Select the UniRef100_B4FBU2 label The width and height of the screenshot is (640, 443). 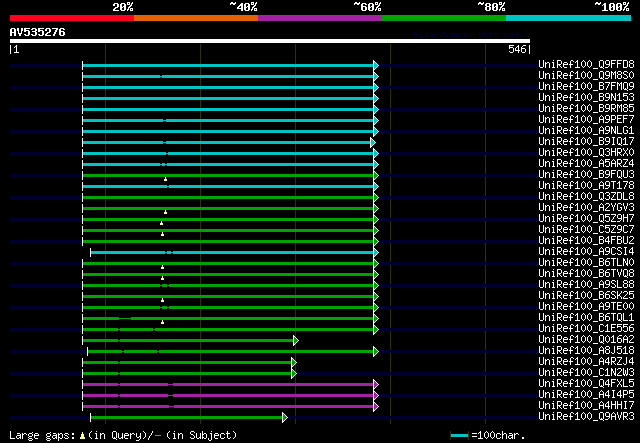click(586, 241)
